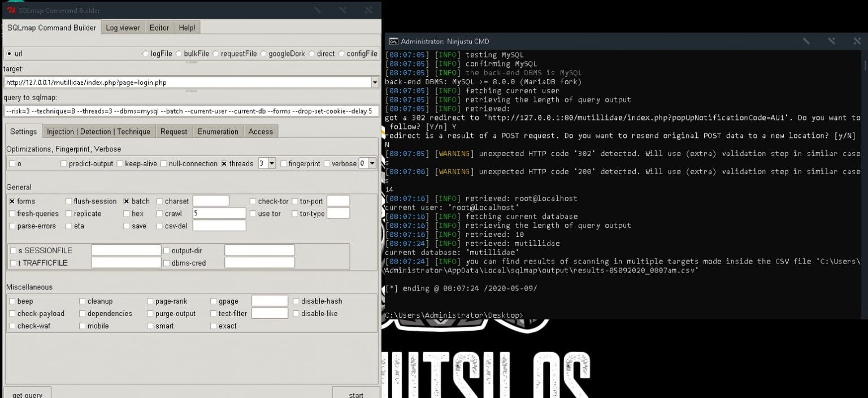Click the query to sqlmap input field
868x398 pixels.
tap(190, 111)
